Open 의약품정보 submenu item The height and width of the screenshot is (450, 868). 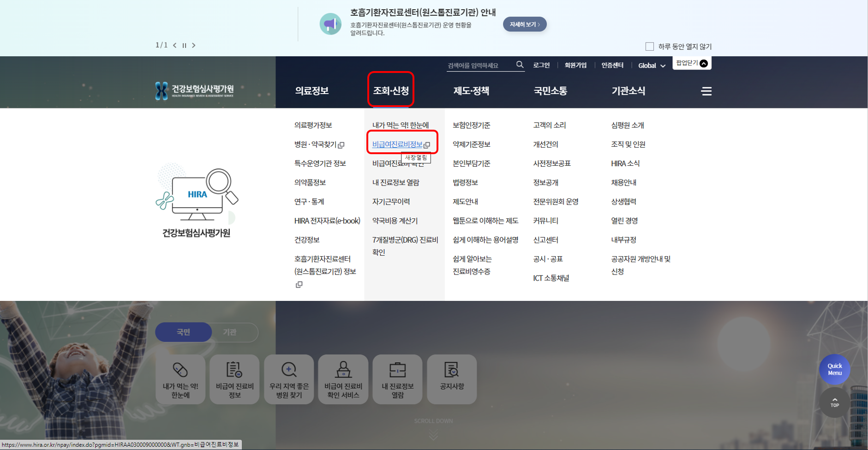310,182
